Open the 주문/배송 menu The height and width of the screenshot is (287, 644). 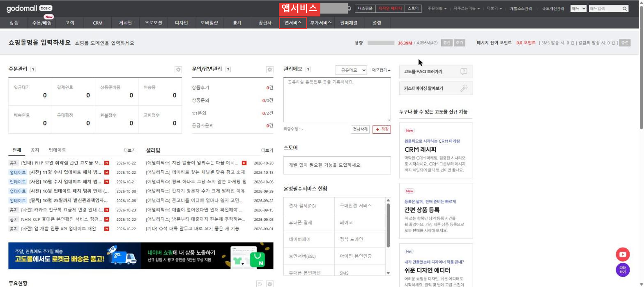[x=42, y=23]
